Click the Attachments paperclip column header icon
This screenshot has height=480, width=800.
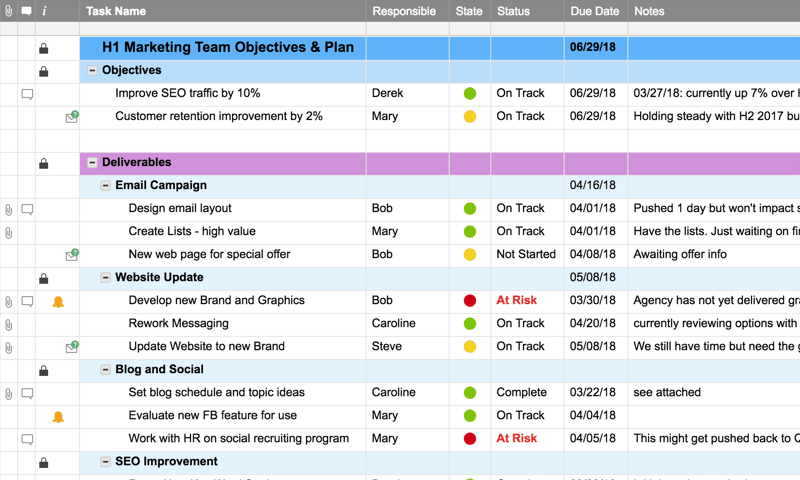coord(9,11)
